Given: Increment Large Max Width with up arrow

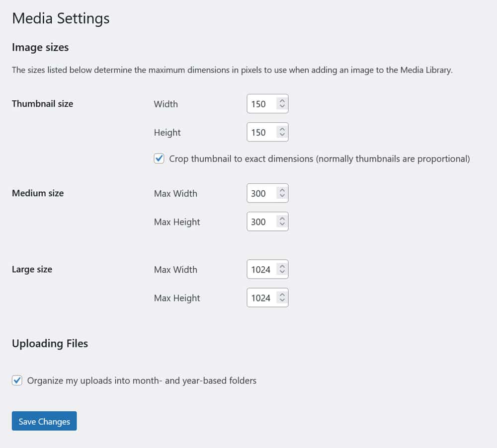Looking at the screenshot, I should click(x=282, y=267).
